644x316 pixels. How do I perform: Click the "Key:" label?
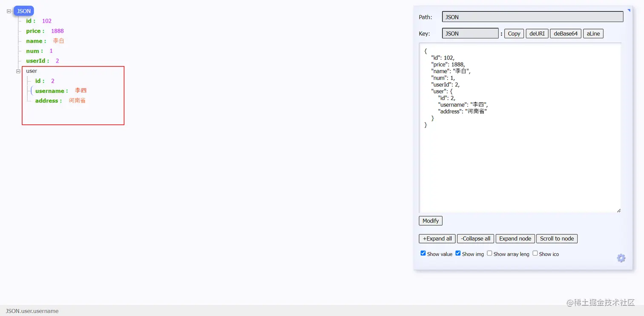tap(424, 34)
